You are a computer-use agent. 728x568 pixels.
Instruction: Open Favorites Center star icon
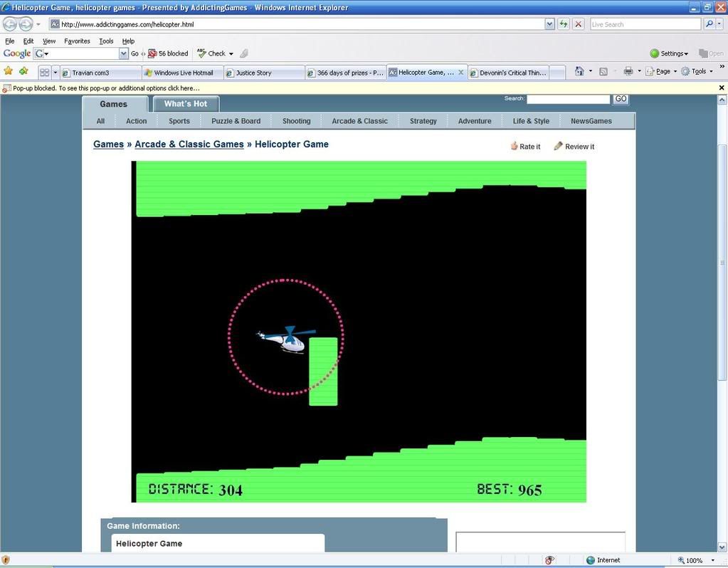(9, 71)
